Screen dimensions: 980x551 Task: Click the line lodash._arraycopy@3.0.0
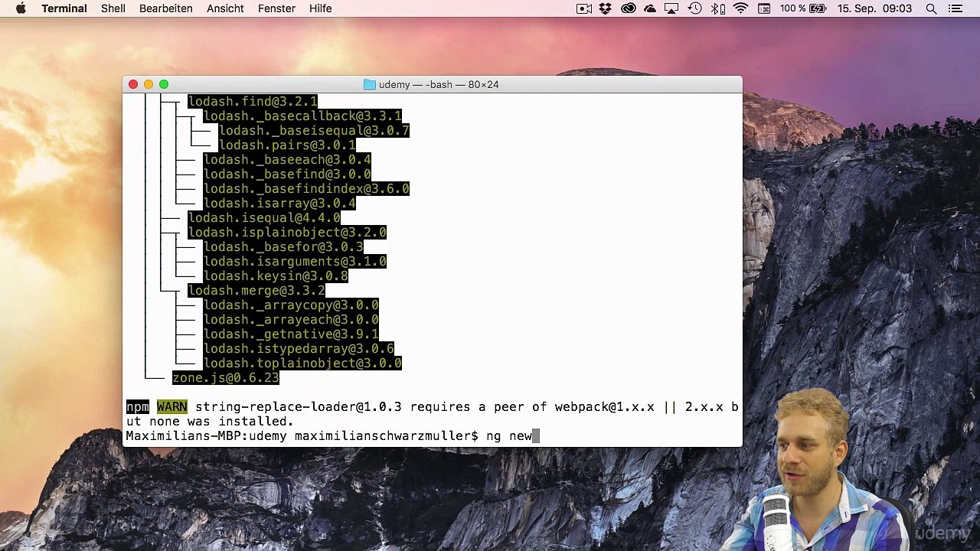(x=291, y=305)
